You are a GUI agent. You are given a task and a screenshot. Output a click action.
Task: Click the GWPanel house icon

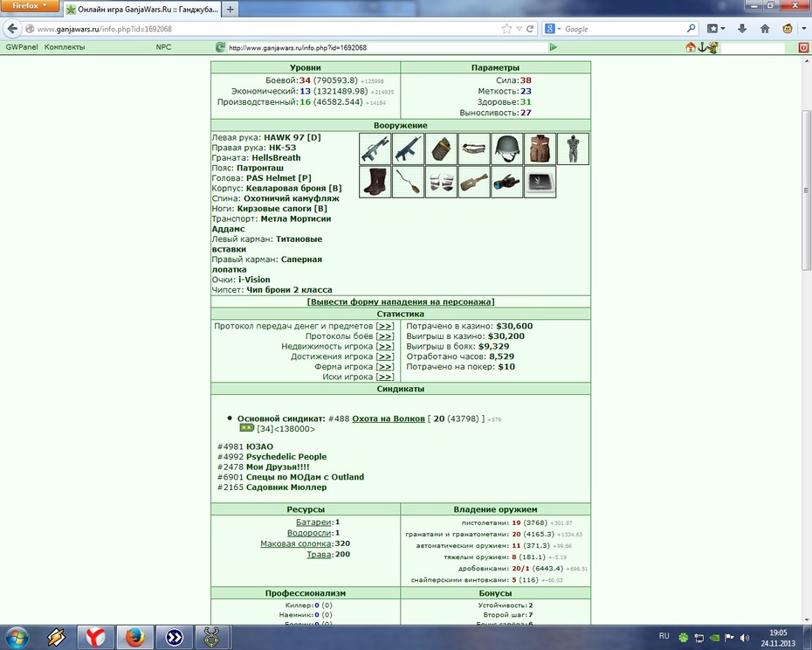tap(690, 47)
